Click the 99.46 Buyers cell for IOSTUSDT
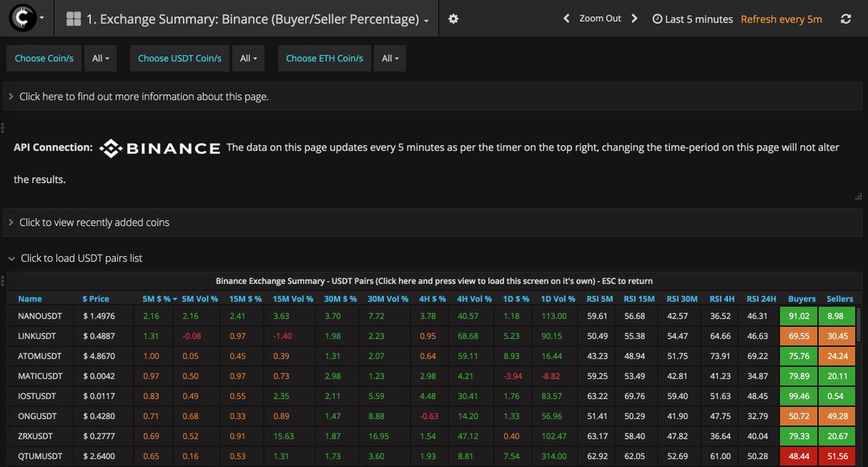The image size is (868, 467). [x=799, y=396]
